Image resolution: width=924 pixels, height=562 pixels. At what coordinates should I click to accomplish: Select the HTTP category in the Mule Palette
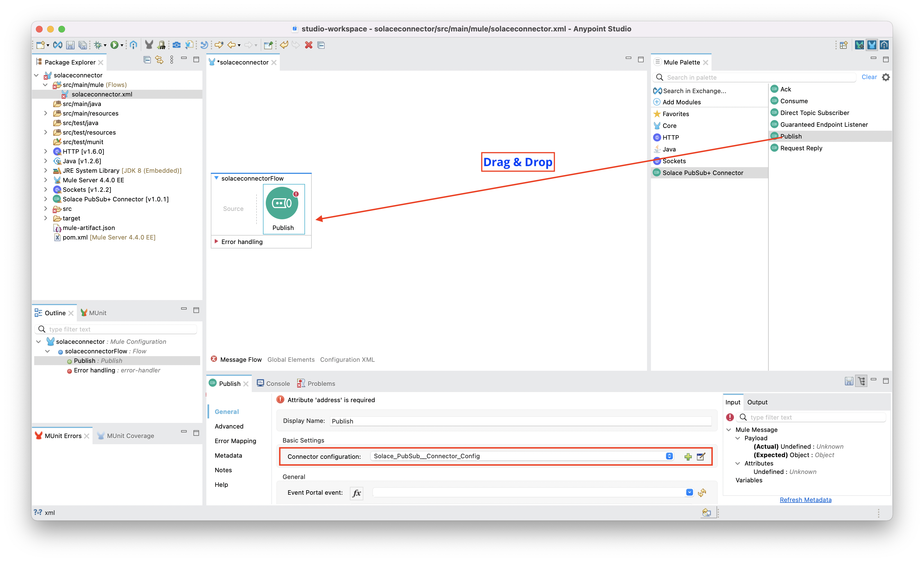(671, 137)
